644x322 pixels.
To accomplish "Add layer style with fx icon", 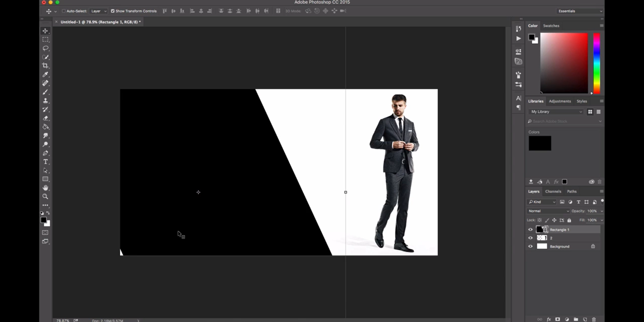I will pyautogui.click(x=549, y=319).
